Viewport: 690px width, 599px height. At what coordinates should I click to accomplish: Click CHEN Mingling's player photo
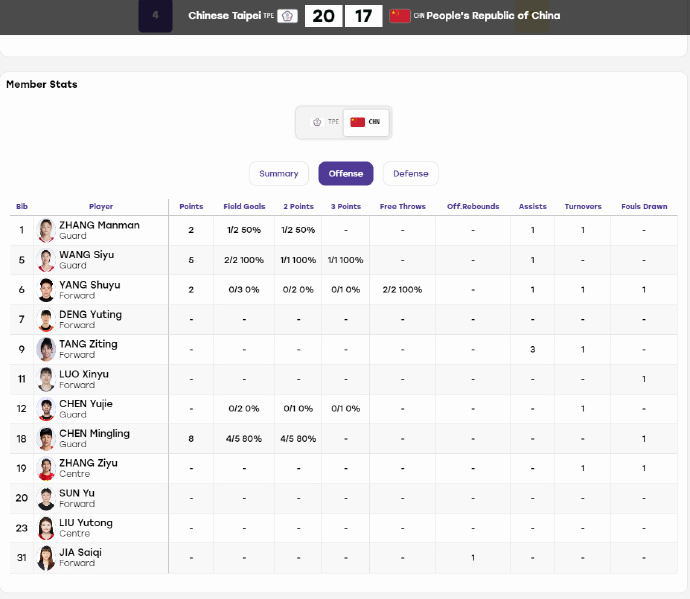[x=46, y=439]
